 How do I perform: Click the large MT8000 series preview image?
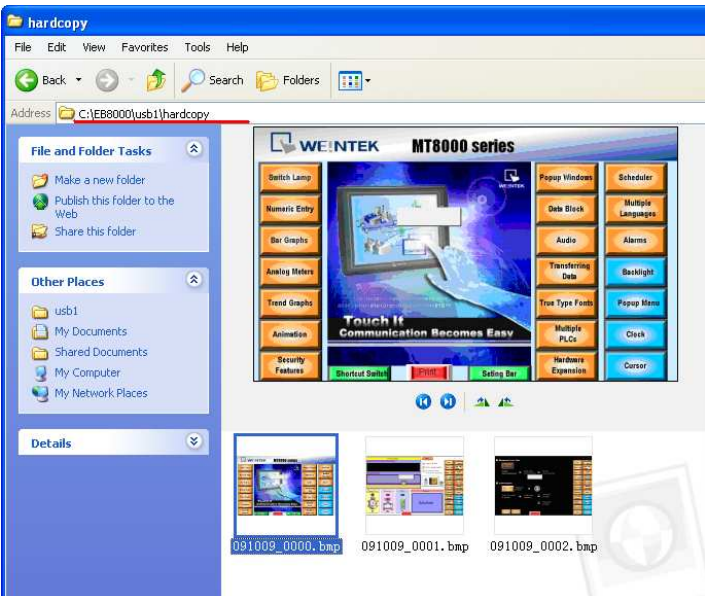pyautogui.click(x=465, y=254)
